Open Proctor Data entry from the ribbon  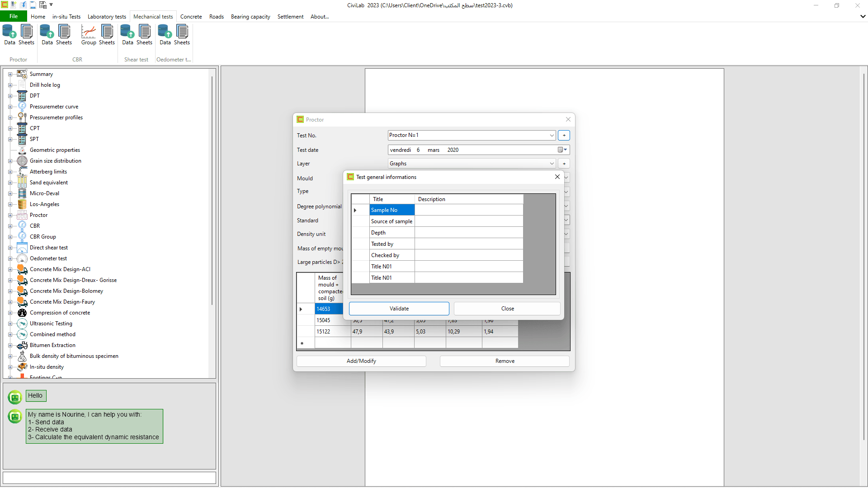pyautogui.click(x=9, y=34)
